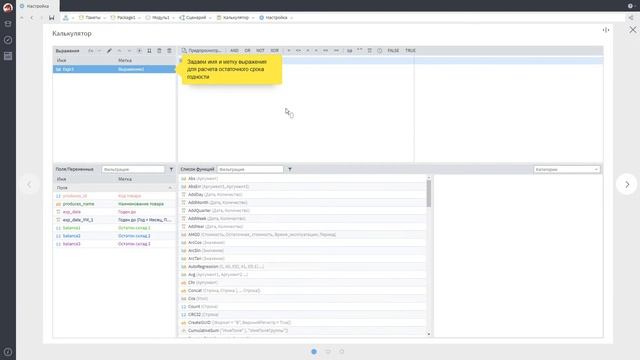Click the share icon at top right
640x360 pixels.
[x=631, y=18]
